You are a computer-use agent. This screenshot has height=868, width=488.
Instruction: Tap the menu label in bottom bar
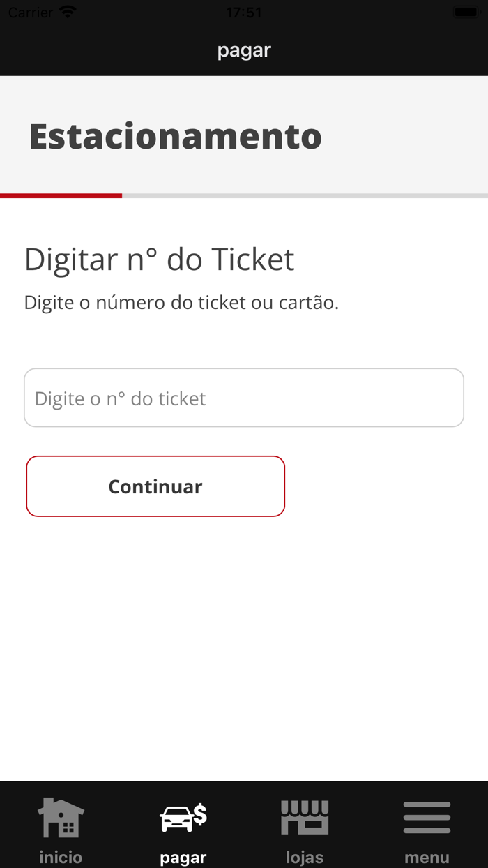pos(427,857)
